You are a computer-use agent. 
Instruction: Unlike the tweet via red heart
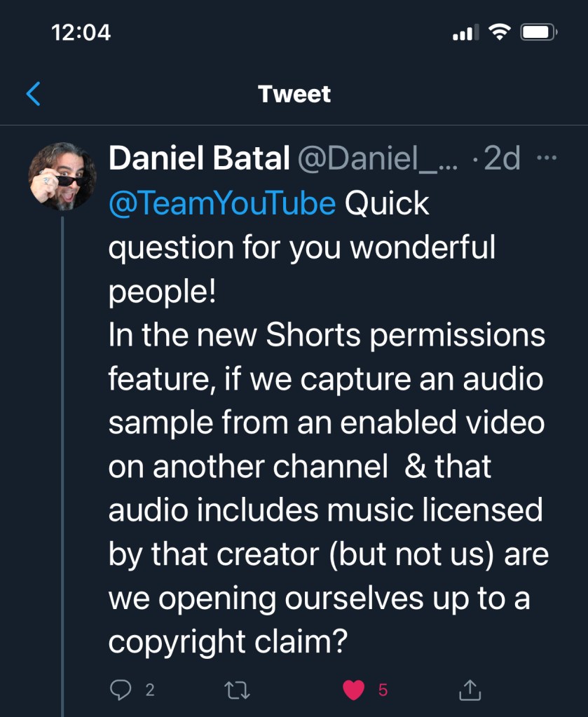tap(354, 690)
